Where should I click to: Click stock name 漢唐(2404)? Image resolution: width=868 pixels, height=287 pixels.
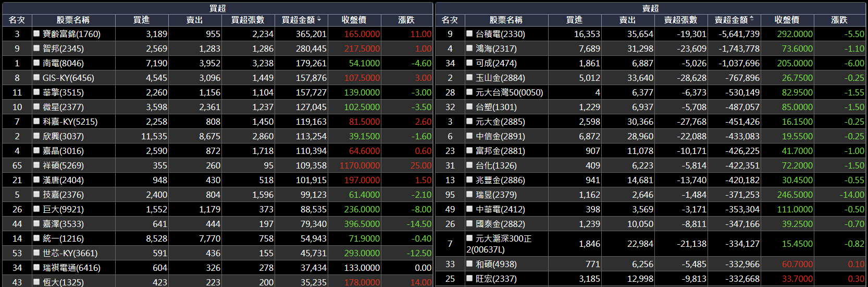click(63, 180)
